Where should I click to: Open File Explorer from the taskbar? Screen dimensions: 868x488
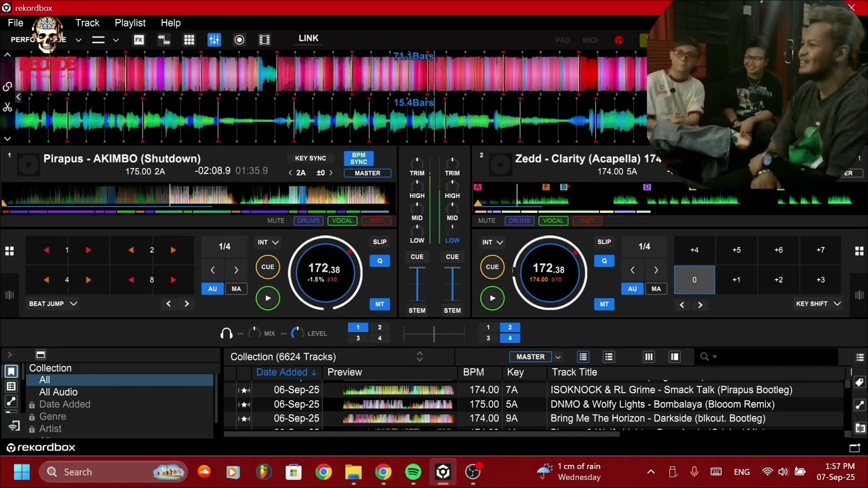click(353, 472)
